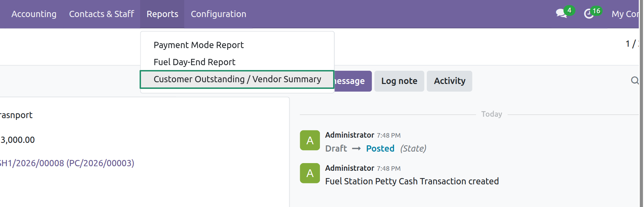644x207 pixels.
Task: Click Administrator avatar on Draft-Posted message
Action: (x=310, y=140)
